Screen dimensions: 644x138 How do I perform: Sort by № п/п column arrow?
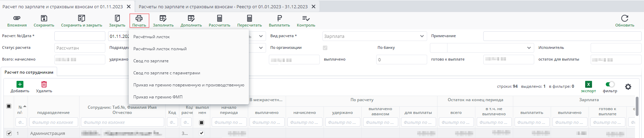(25, 106)
